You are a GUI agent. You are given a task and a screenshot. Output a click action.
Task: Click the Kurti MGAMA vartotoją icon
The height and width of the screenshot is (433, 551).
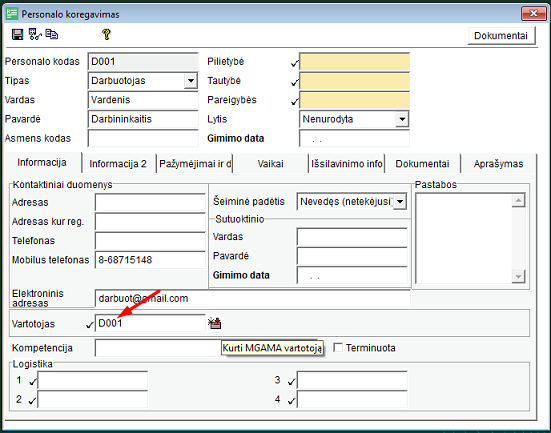[x=215, y=323]
